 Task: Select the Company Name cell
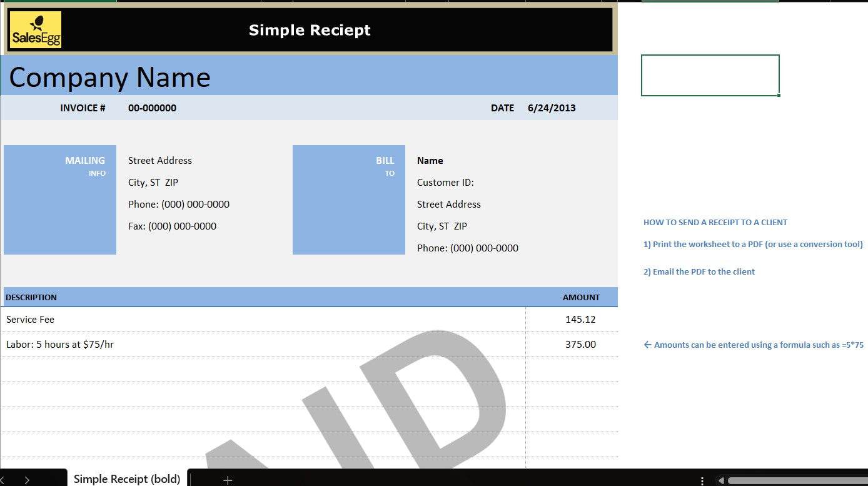[x=110, y=77]
